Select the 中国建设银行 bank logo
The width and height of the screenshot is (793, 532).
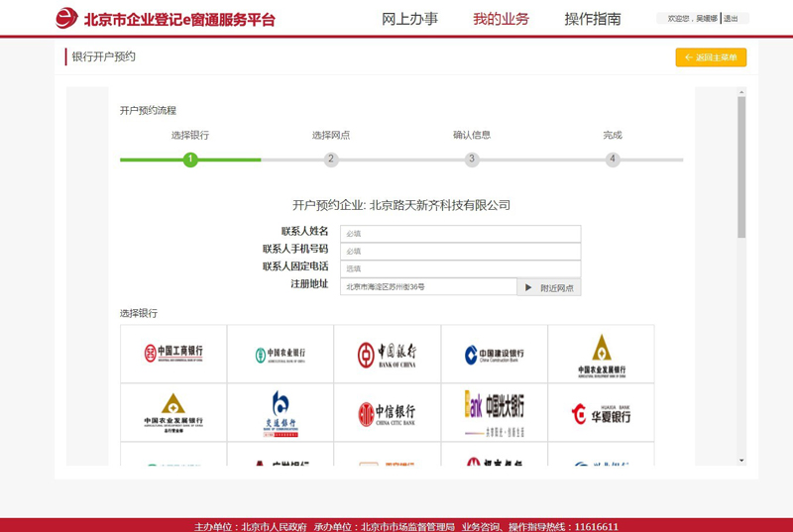tap(495, 354)
